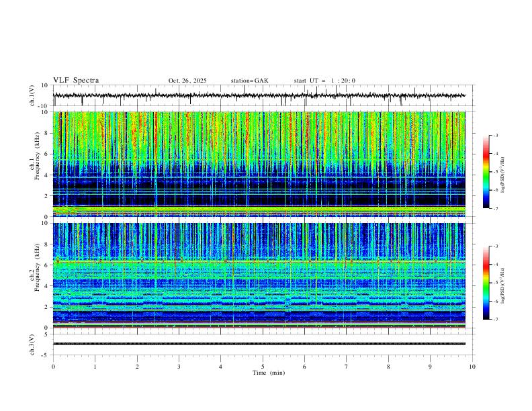The height and width of the screenshot is (411, 532).
Task: Click the date 'Oct. 26, 2025'
Action: (187, 81)
